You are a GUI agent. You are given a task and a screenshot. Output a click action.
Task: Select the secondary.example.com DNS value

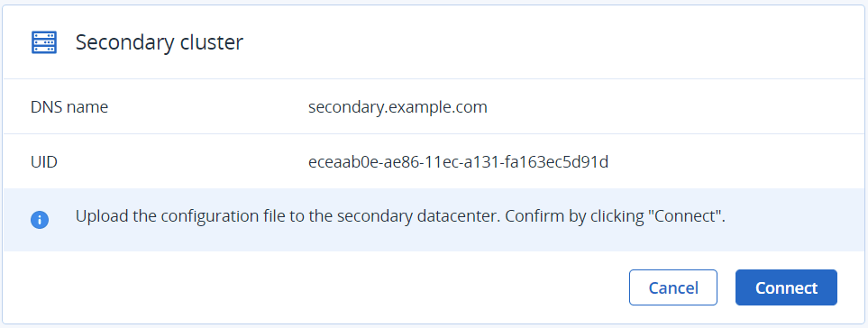(x=397, y=106)
